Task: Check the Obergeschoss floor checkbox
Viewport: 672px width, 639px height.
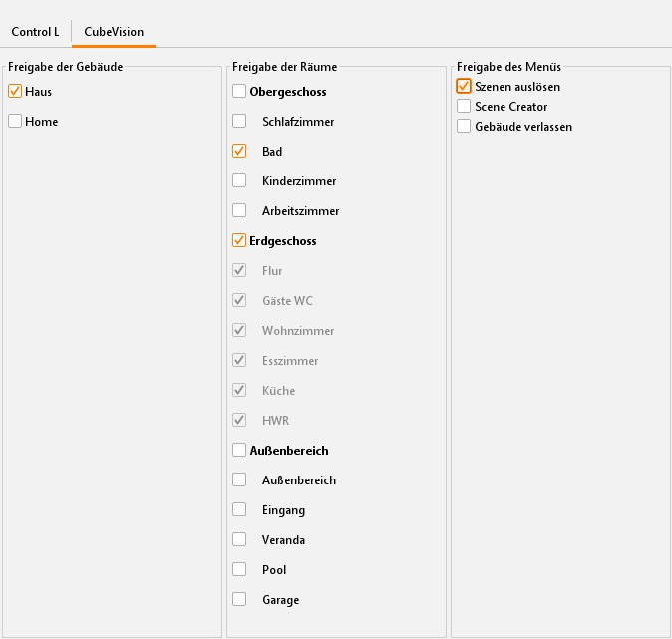Action: click(x=239, y=92)
